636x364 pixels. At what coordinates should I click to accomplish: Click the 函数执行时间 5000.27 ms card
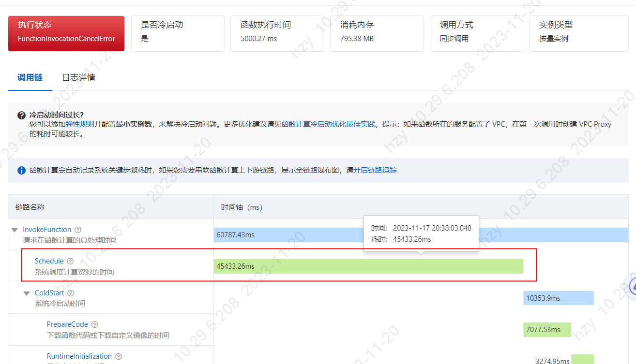tap(277, 33)
